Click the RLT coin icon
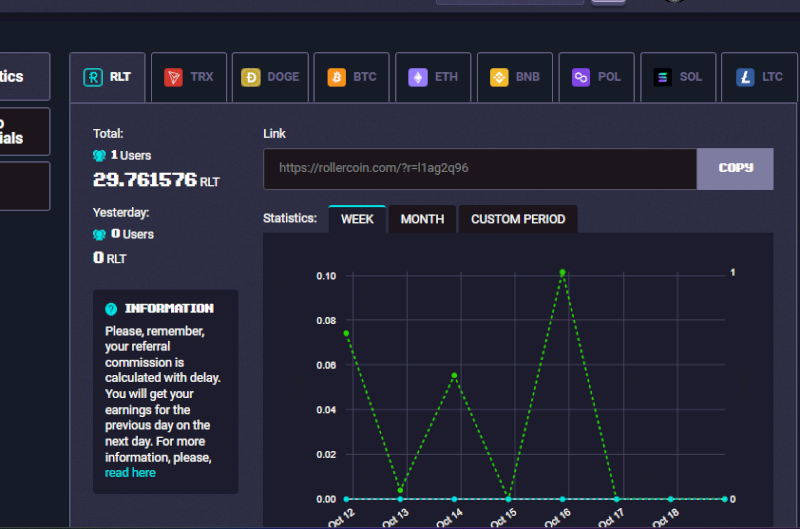The width and height of the screenshot is (800, 529). point(92,77)
